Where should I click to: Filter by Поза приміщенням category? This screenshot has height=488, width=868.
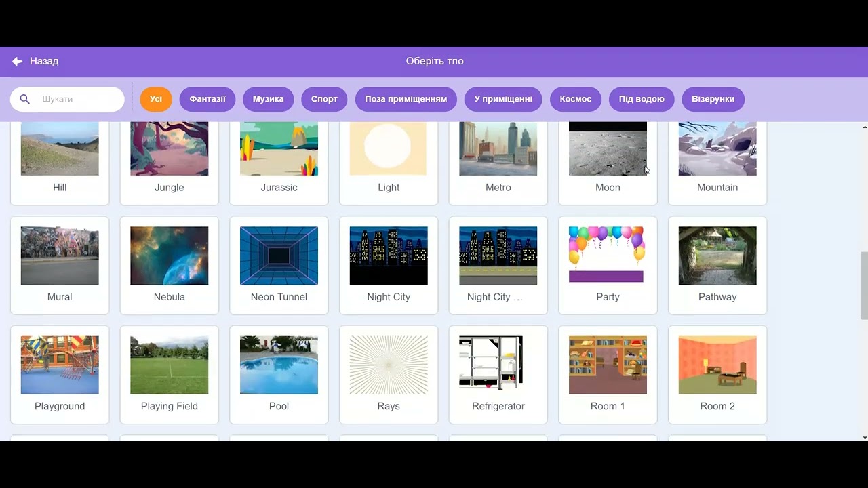tap(406, 99)
